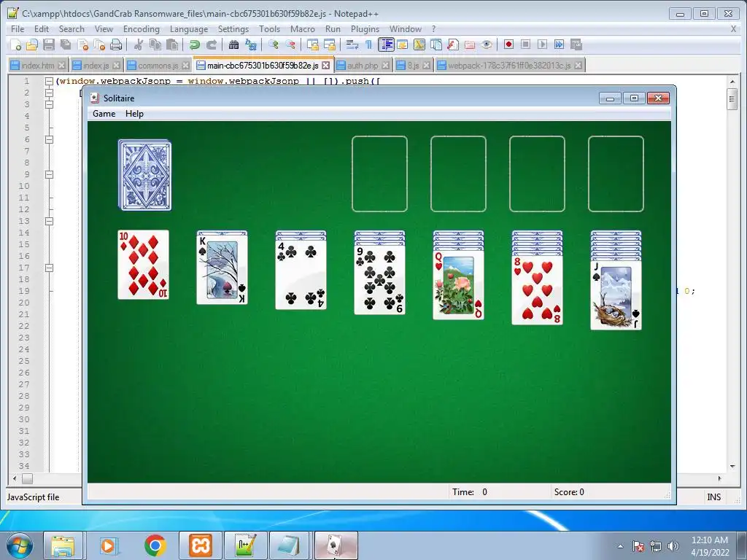This screenshot has width=747, height=560.
Task: Select the queen of hearts card
Action: [458, 285]
